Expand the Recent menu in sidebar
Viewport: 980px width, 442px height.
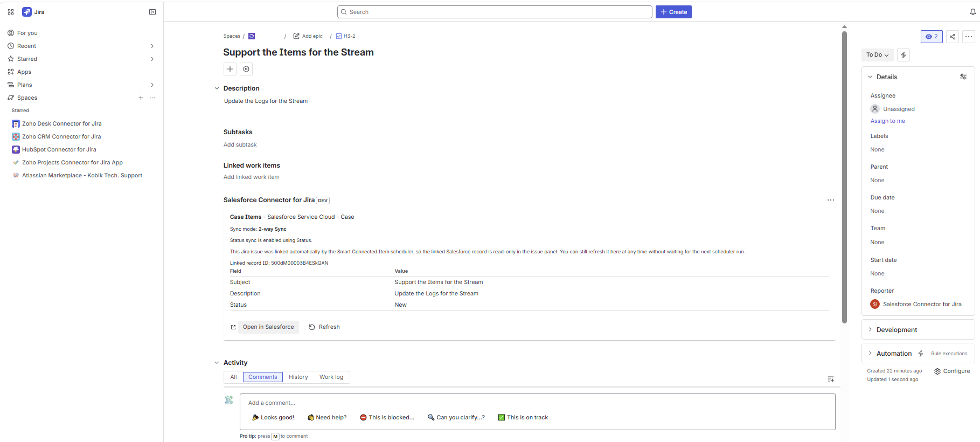point(152,46)
